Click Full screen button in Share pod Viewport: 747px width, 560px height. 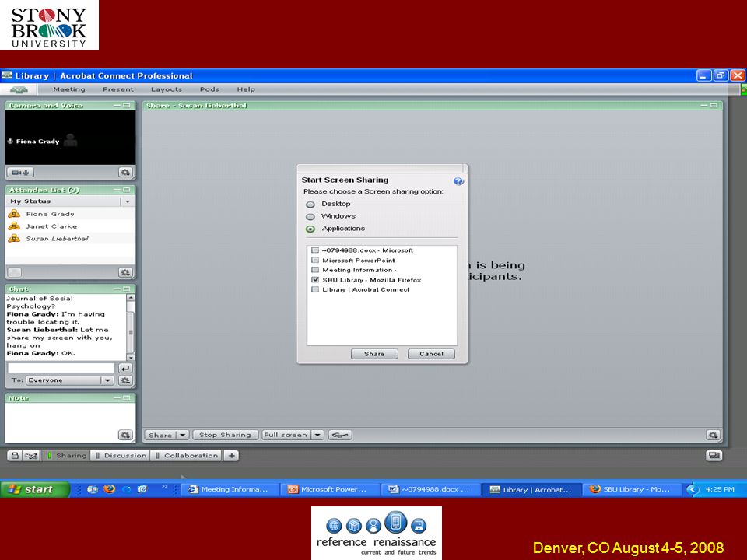(286, 435)
